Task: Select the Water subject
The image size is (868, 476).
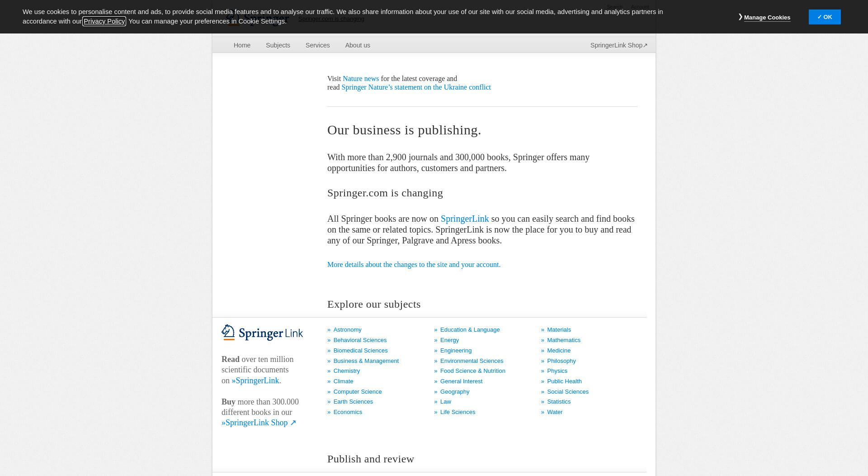Action: point(555,412)
